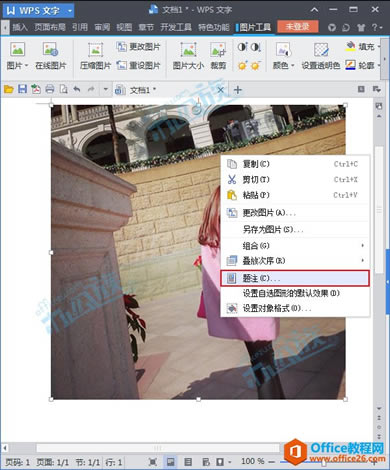
Task: Collapse the ribbon with the caret arrow
Action: 314,10
